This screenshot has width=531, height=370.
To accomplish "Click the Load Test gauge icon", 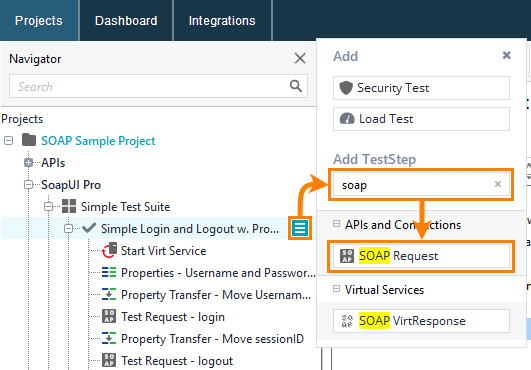I will tap(347, 119).
